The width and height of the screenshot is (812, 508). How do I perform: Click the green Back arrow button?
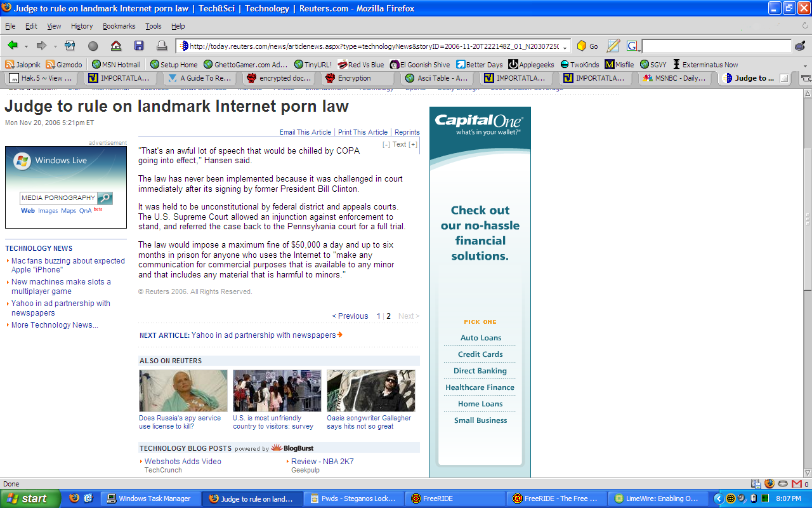13,46
